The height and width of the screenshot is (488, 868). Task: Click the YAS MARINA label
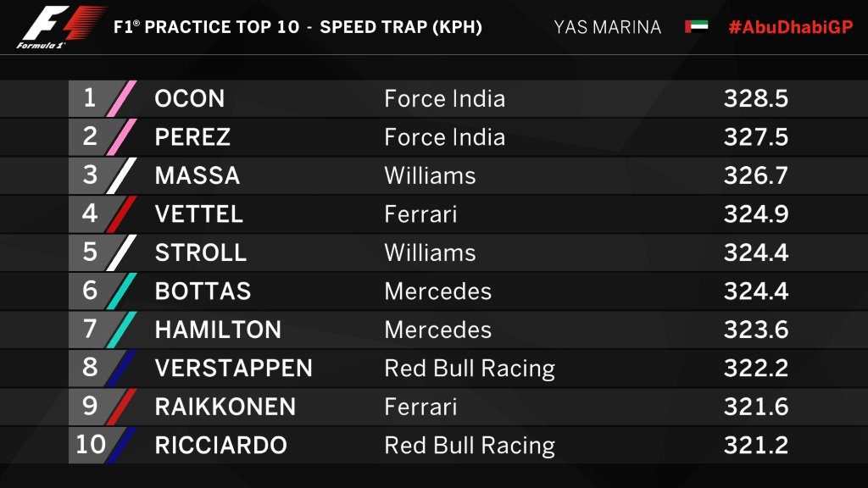click(607, 27)
